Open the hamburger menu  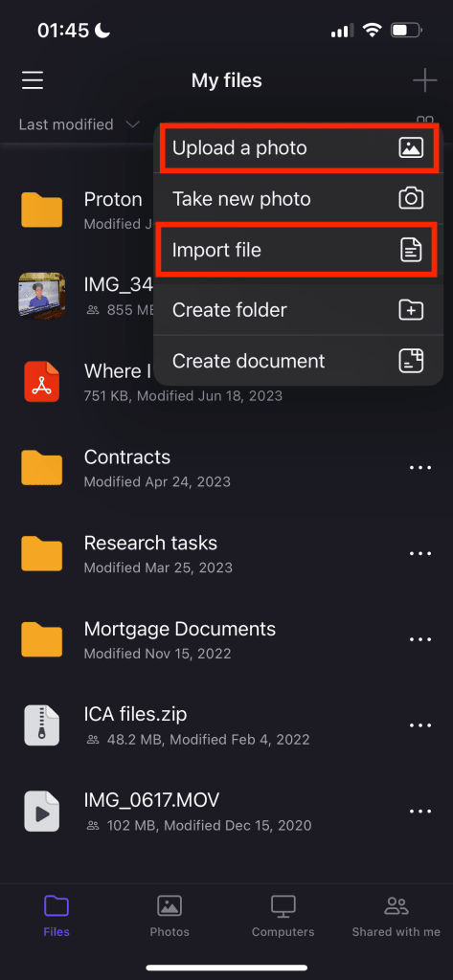(x=33, y=80)
